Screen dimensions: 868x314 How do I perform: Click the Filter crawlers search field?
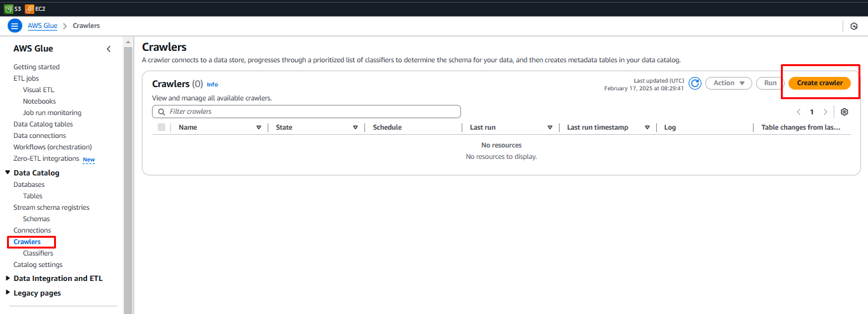tap(307, 111)
